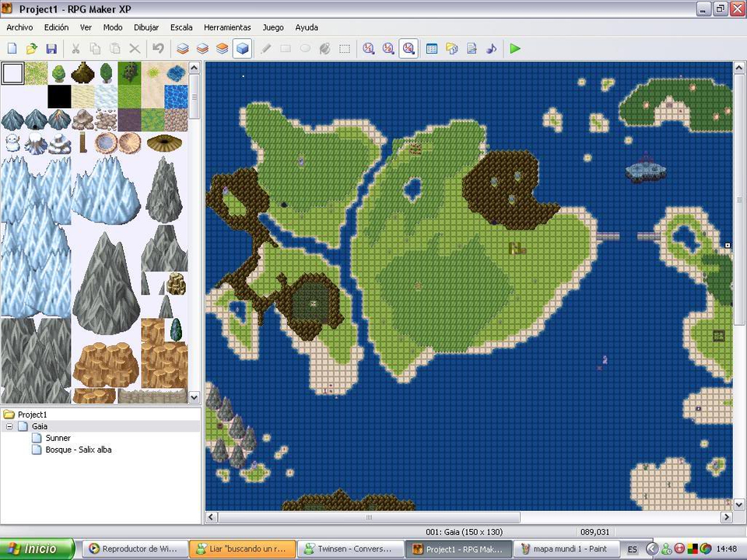
Task: Open the Escala menu
Action: coord(181,27)
